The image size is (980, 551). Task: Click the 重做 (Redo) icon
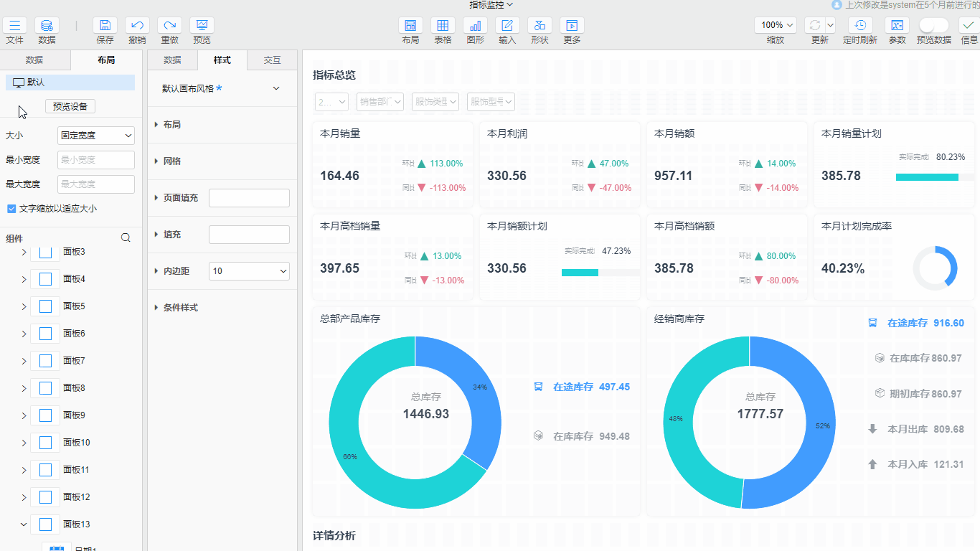pos(169,26)
